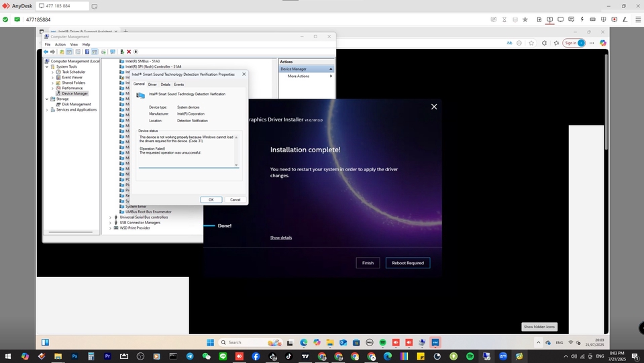The width and height of the screenshot is (644, 363).
Task: Open the Action menu in Computer Management
Action: pos(60,44)
